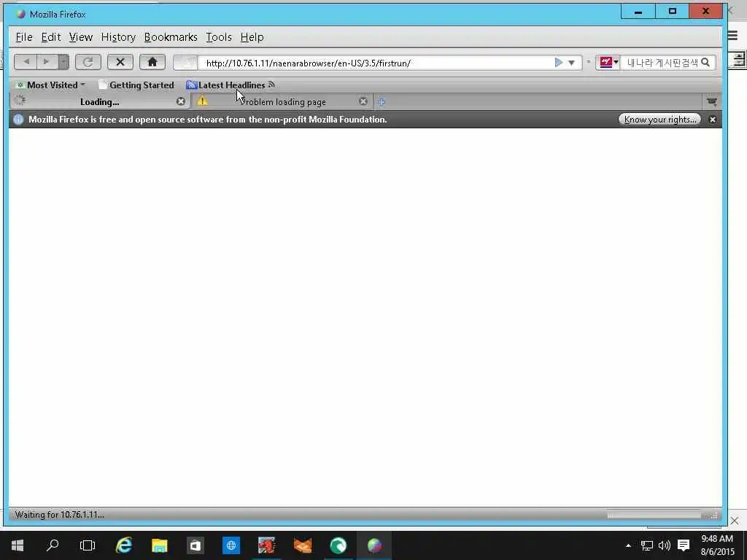Show hidden system tray icons

pyautogui.click(x=628, y=545)
